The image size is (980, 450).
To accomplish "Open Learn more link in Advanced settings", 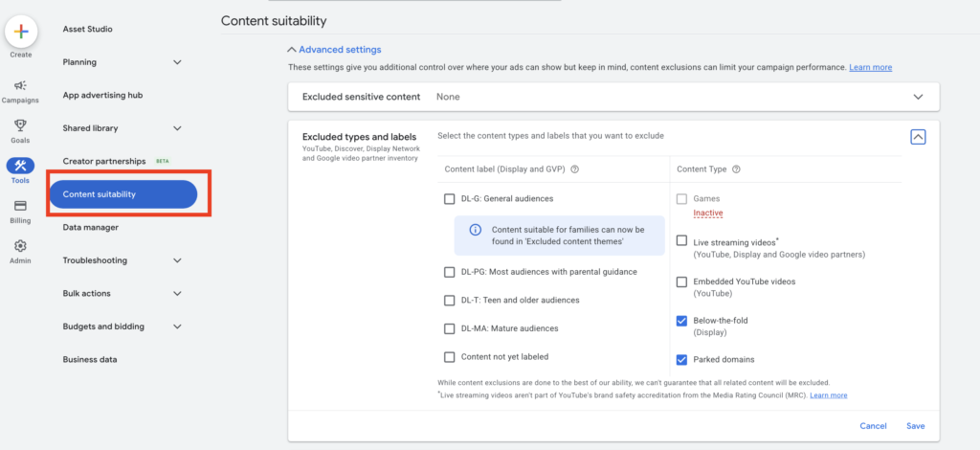I will click(x=871, y=67).
